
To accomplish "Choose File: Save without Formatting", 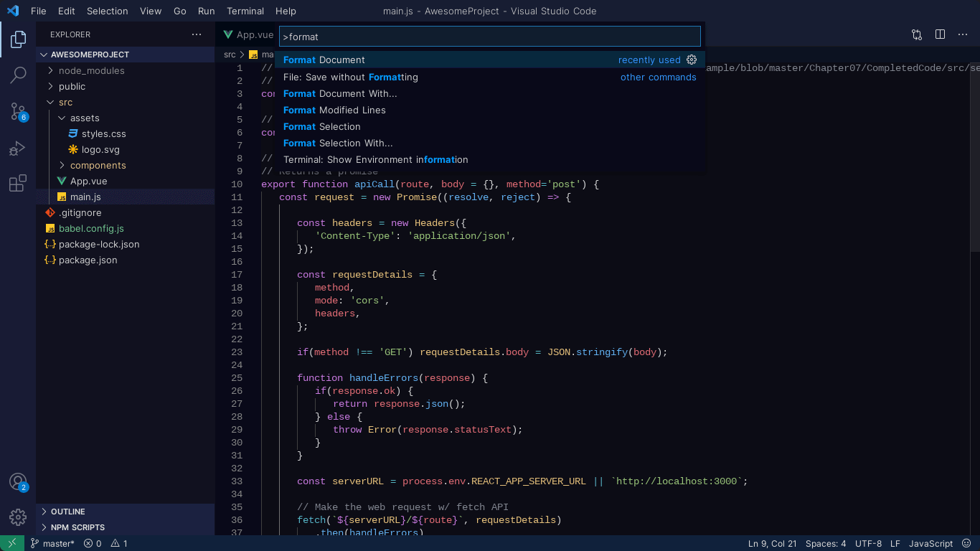I will (x=490, y=77).
